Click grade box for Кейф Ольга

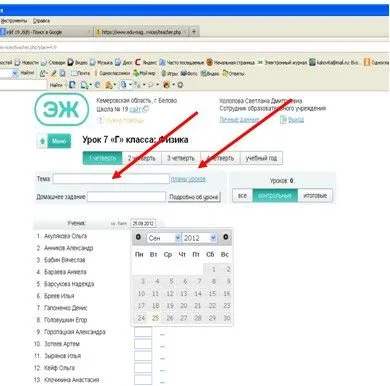click(143, 368)
